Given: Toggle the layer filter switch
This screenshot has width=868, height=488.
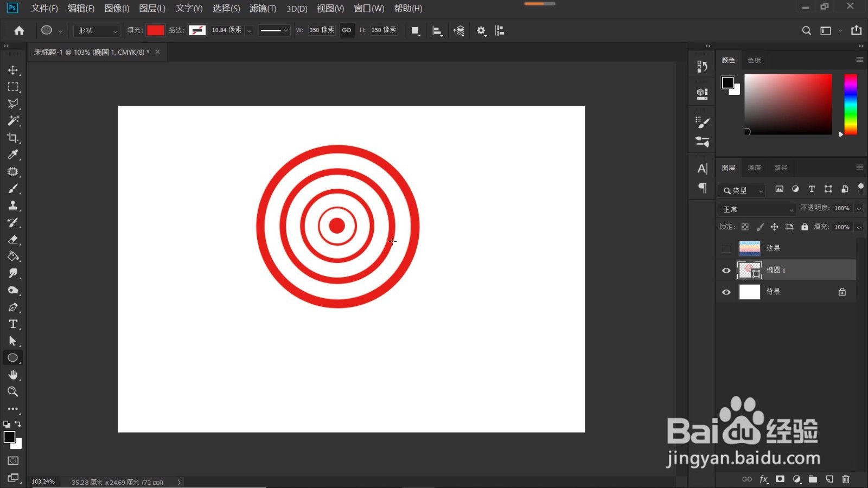Looking at the screenshot, I should [x=861, y=188].
